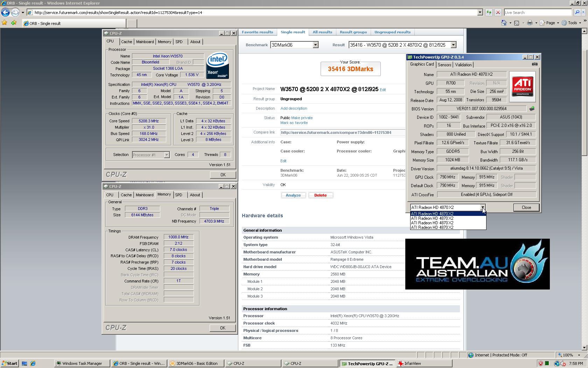Open the Ungrouped results tab

pos(392,32)
